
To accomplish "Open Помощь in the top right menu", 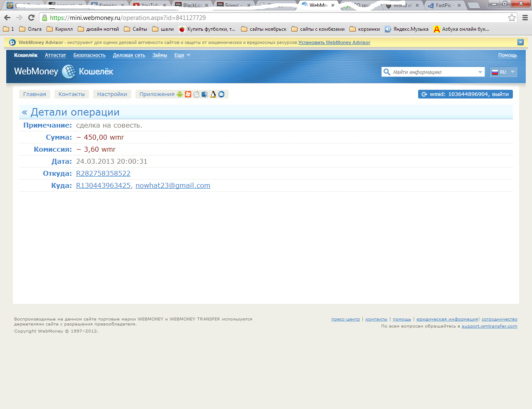I will [507, 55].
